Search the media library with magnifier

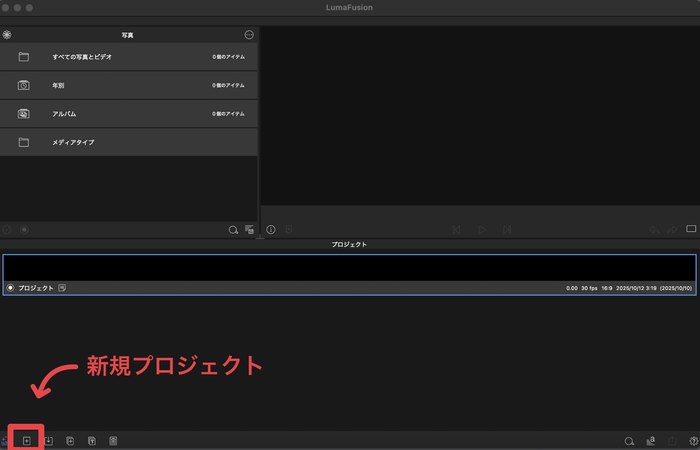233,230
